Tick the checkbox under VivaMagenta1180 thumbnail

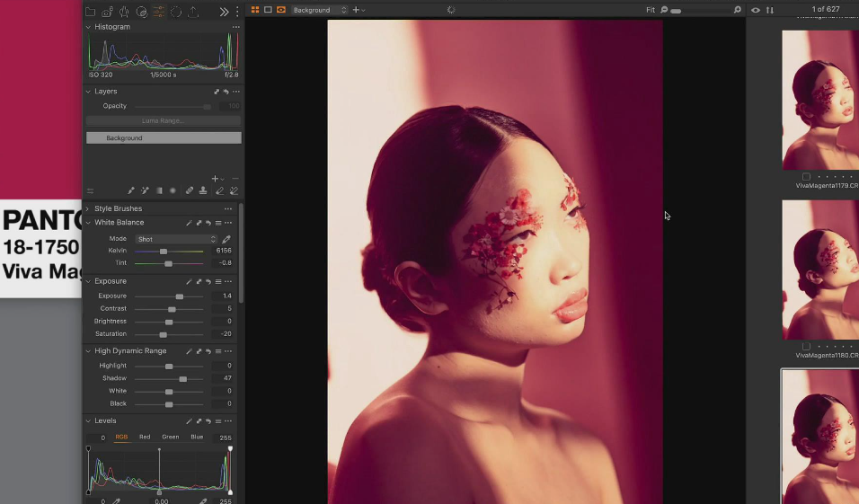click(806, 346)
